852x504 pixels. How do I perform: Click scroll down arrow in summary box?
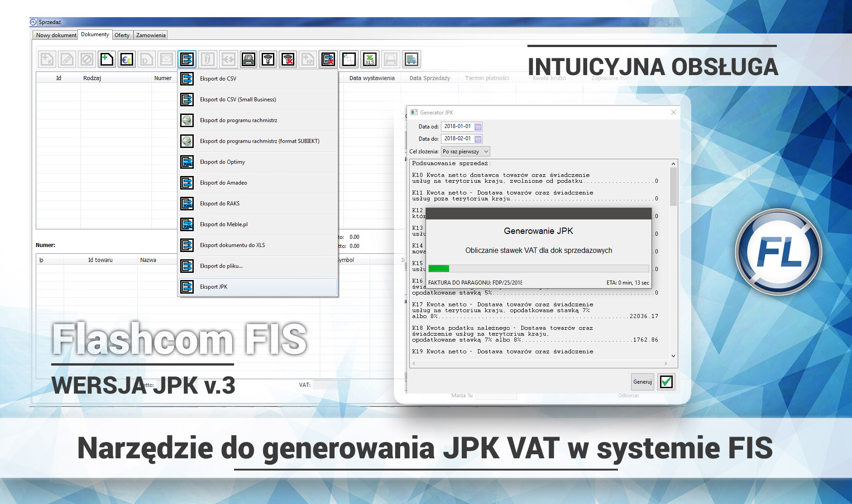tap(673, 356)
